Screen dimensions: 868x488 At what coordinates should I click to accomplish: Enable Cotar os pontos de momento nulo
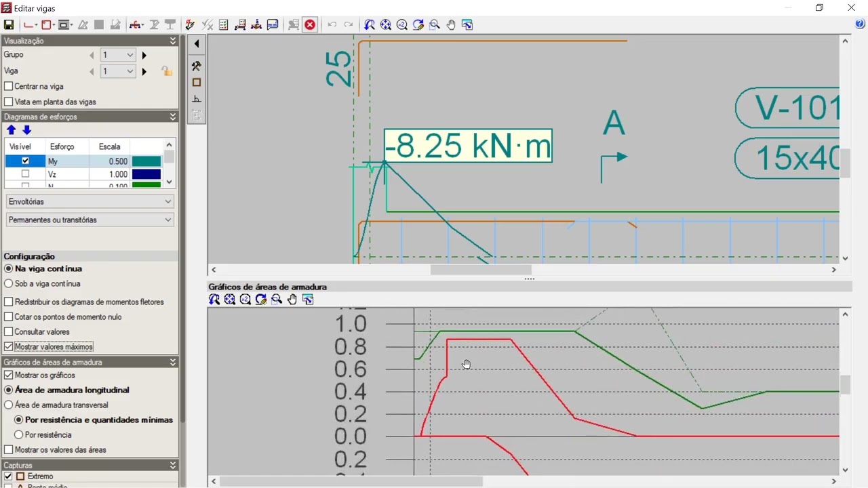click(x=9, y=317)
